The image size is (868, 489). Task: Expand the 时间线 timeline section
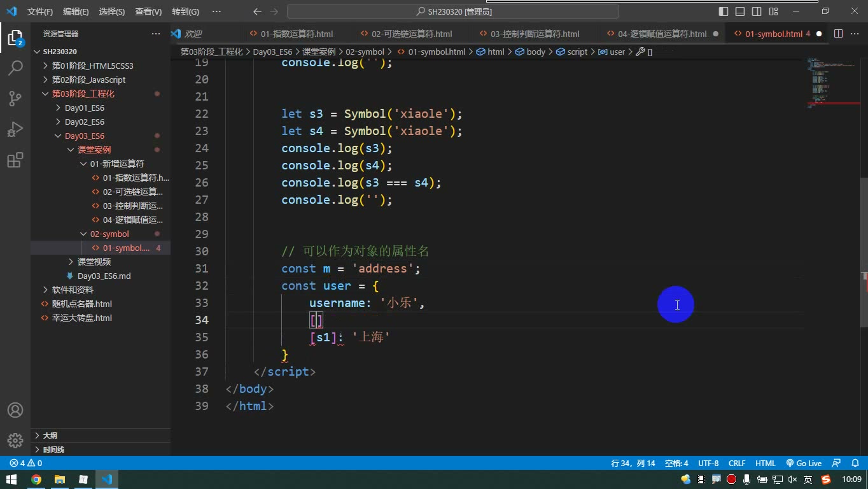click(99, 450)
